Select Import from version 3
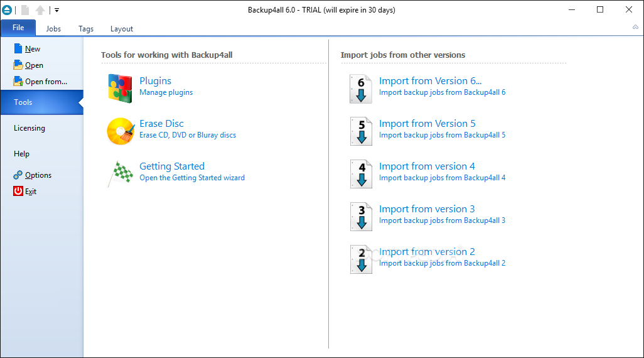Viewport: 644px width, 358px height. click(427, 209)
